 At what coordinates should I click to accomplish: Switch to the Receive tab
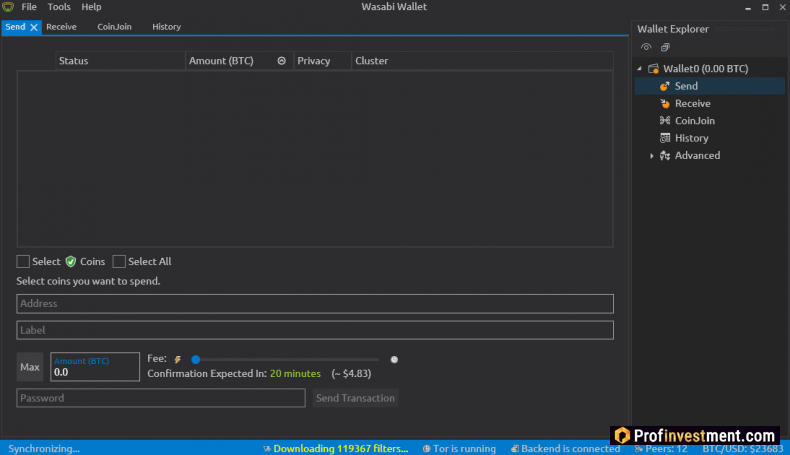[61, 27]
